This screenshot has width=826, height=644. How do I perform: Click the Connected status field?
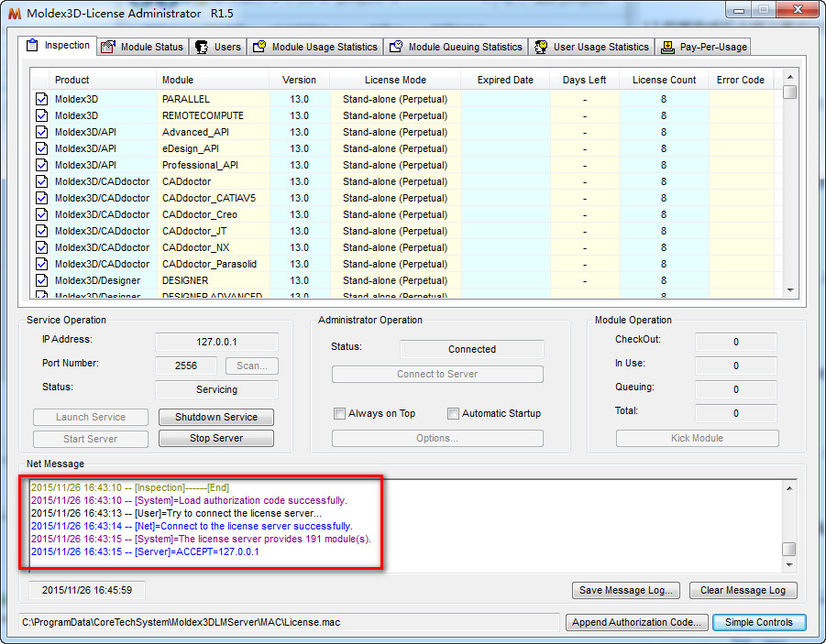472,349
